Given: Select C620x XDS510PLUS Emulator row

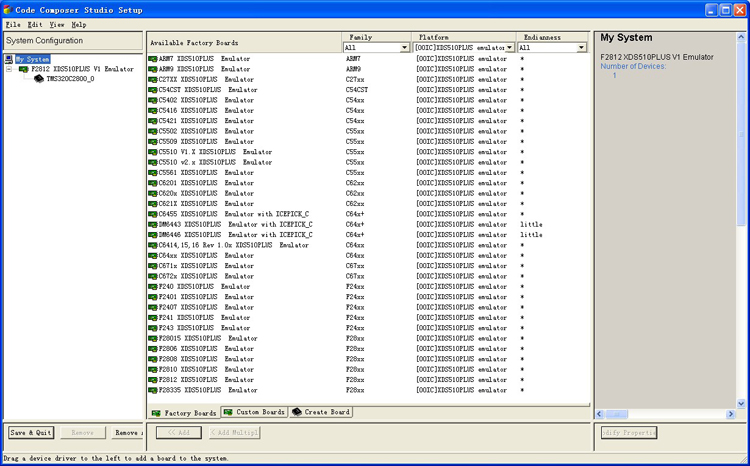Looking at the screenshot, I should coord(368,194).
